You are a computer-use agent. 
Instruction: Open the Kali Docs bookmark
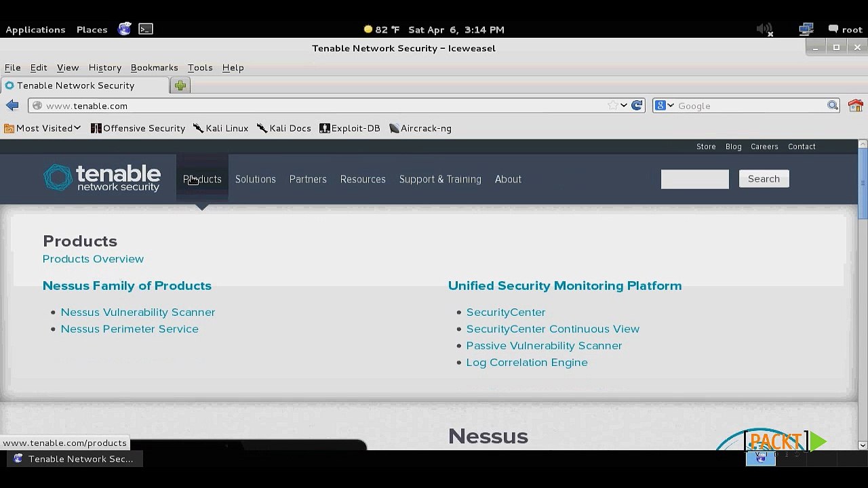coord(284,128)
